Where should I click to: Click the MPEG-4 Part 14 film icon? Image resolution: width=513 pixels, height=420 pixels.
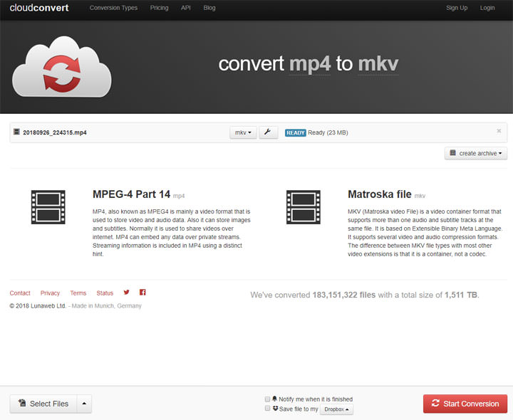point(48,207)
